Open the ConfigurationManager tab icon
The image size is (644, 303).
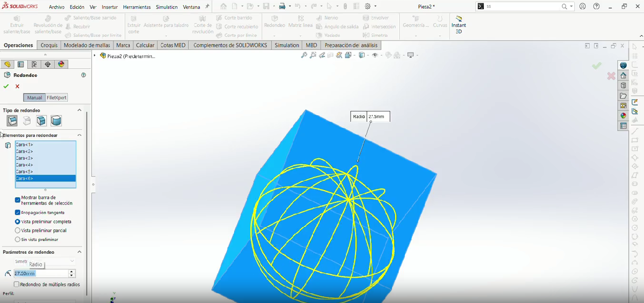tap(34, 64)
